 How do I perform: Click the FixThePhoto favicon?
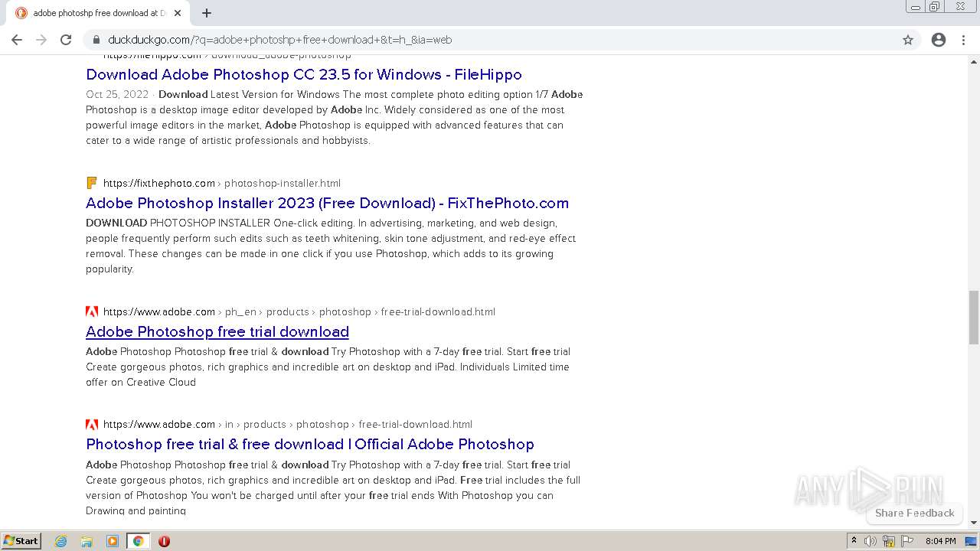point(92,183)
